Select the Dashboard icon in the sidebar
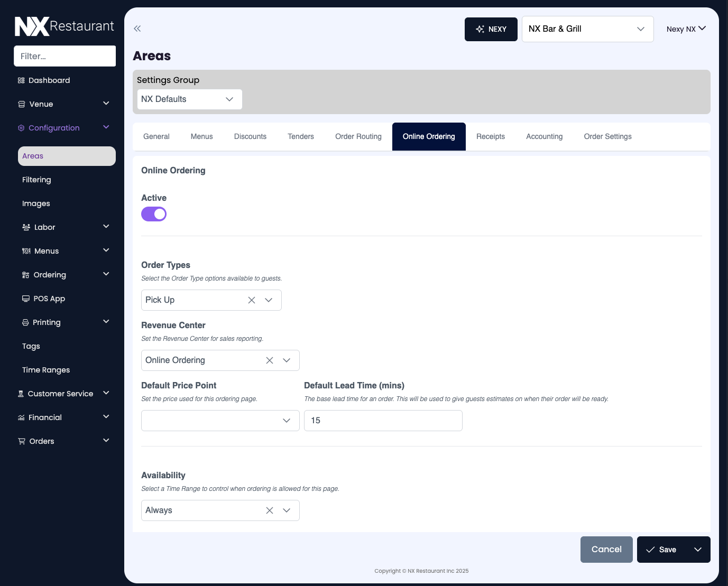 21,80
